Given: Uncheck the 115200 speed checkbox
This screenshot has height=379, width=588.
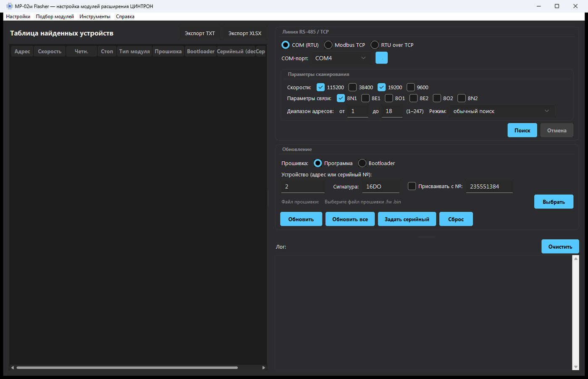Looking at the screenshot, I should pos(320,87).
